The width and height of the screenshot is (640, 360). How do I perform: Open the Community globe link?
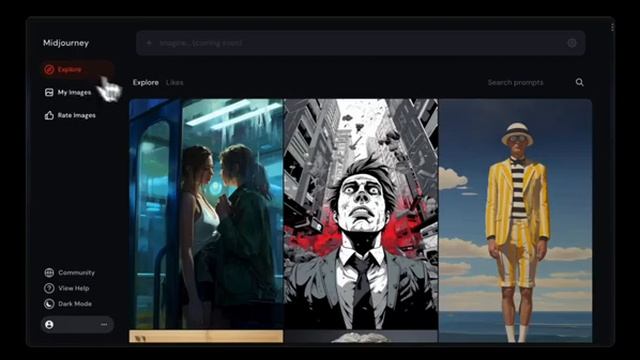70,273
